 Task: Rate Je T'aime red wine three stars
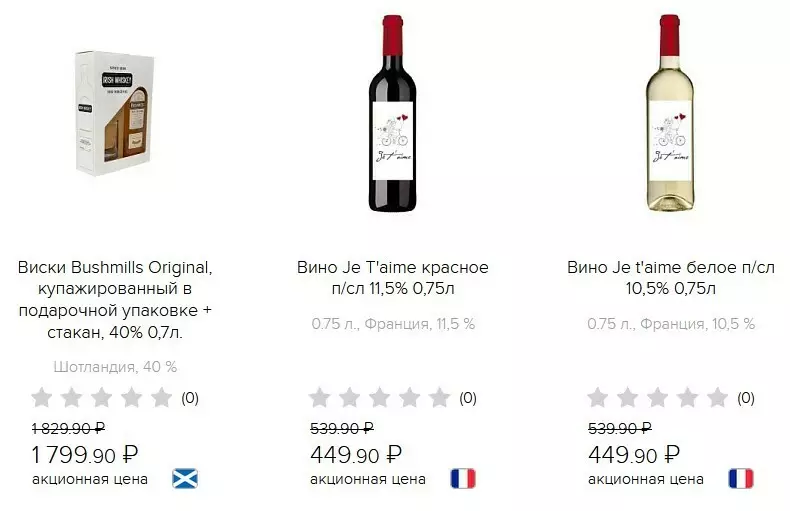[x=379, y=398]
